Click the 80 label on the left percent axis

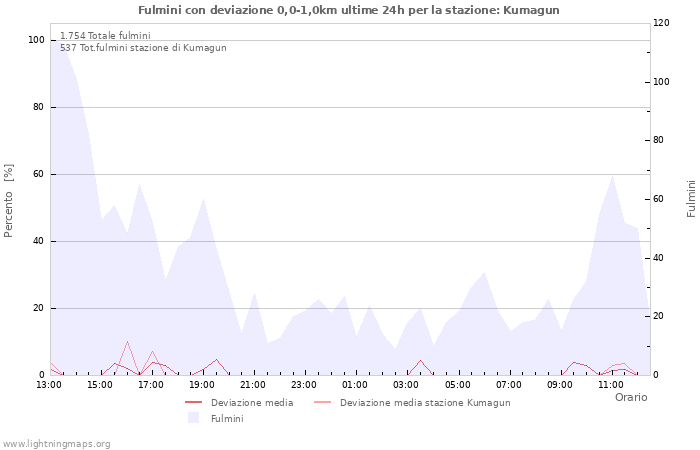click(38, 107)
